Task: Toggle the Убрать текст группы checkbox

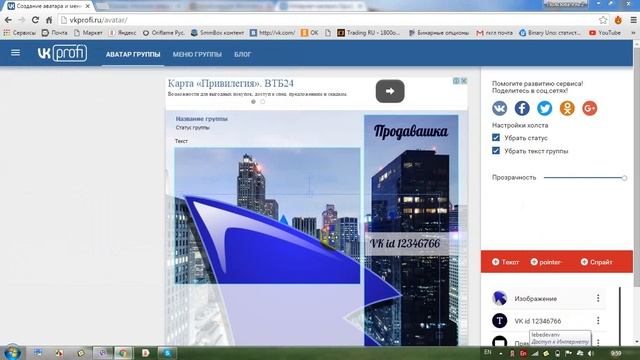Action: click(x=496, y=151)
